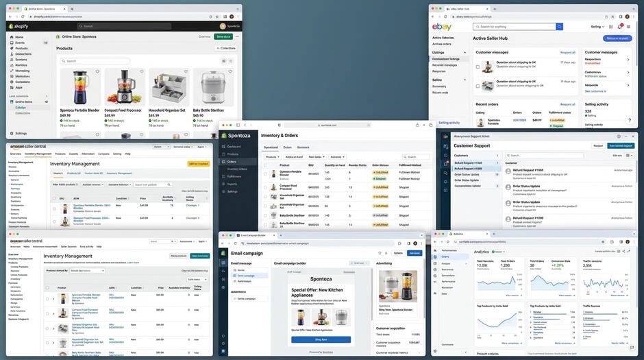Open Home in the Shopify sidebar

tap(19, 37)
